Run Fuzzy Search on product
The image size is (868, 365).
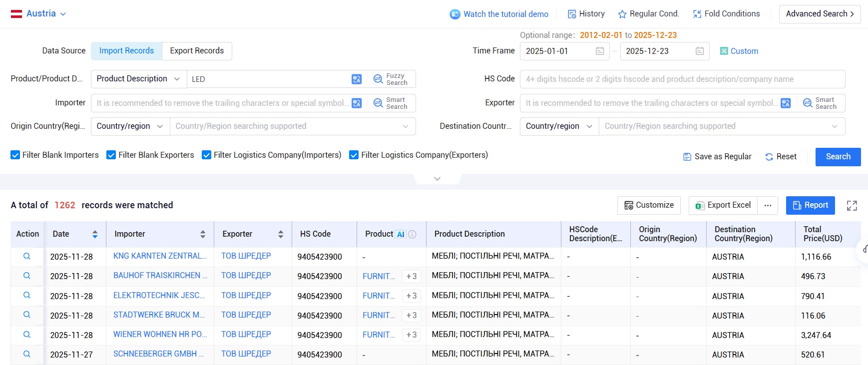[391, 79]
